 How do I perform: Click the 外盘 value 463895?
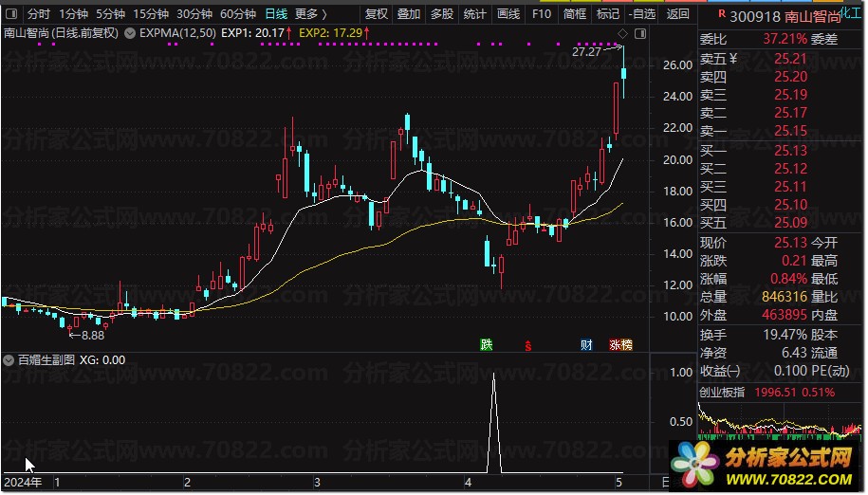(785, 315)
